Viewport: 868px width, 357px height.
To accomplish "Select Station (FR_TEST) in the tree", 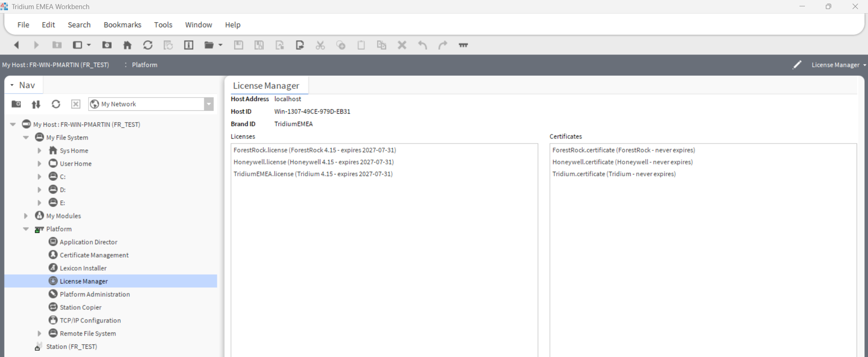I will pos(72,347).
